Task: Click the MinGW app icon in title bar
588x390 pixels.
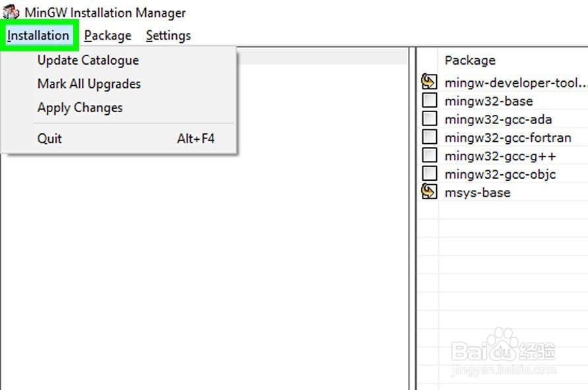Action: [11, 12]
